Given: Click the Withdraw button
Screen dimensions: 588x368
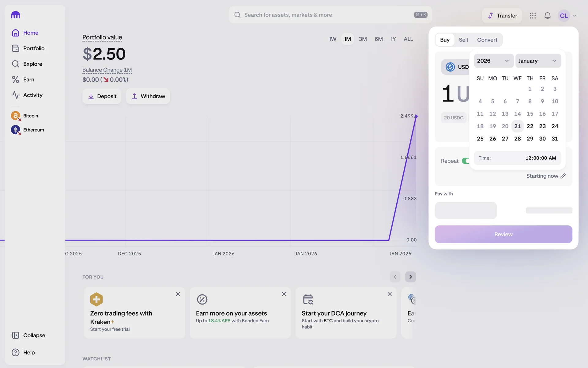Looking at the screenshot, I should (148, 96).
